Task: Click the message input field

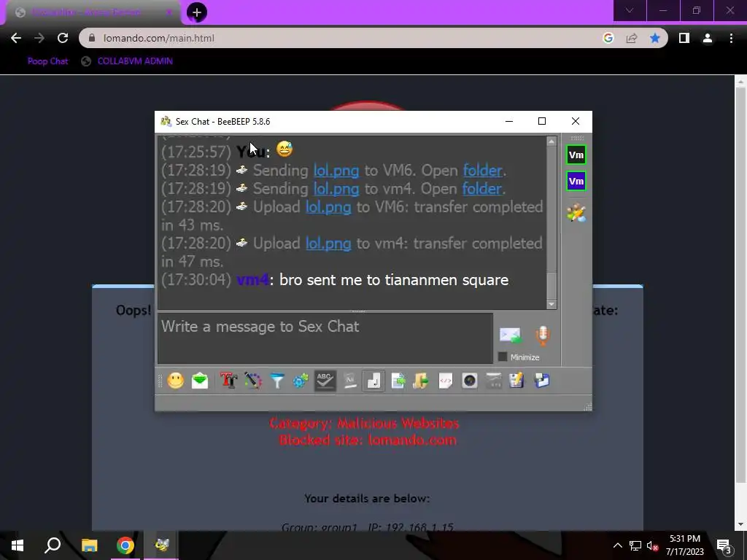Action: (325, 338)
